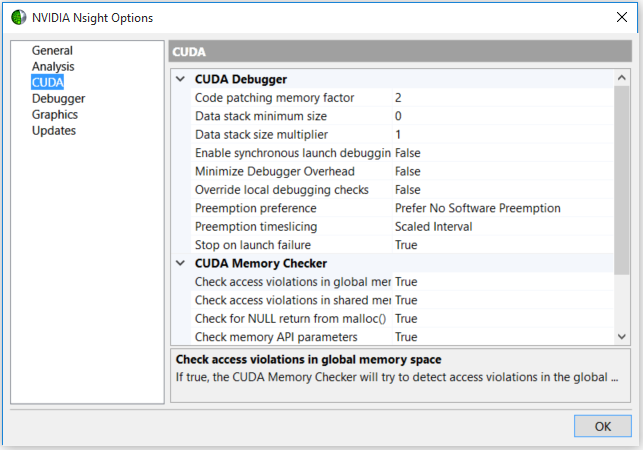Click the CUDA Debugger section heading
This screenshot has height=450, width=643.
click(x=241, y=79)
